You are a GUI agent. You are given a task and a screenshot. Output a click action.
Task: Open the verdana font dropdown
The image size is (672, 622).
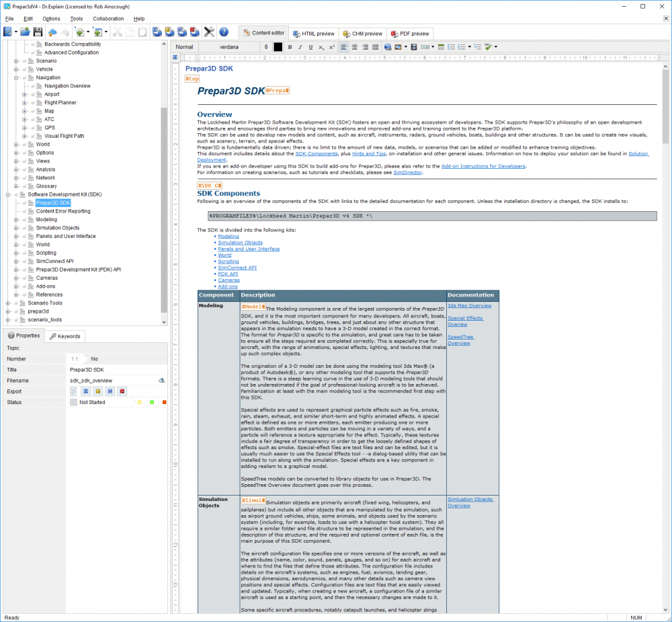coord(229,47)
